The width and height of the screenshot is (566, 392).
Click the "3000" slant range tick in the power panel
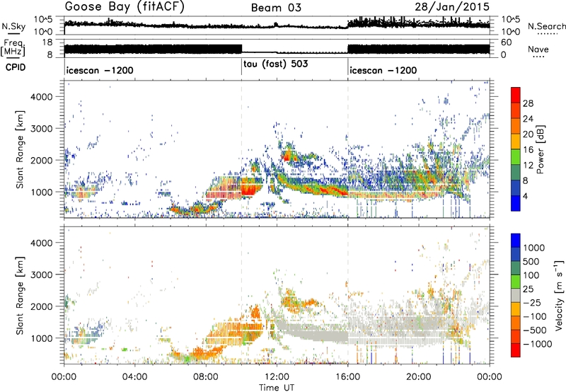pos(42,129)
